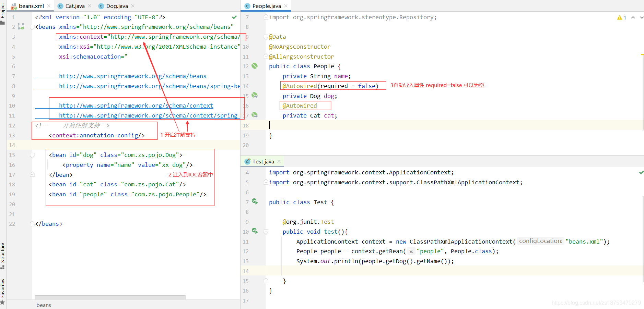Close the Test.java tab

(279, 161)
